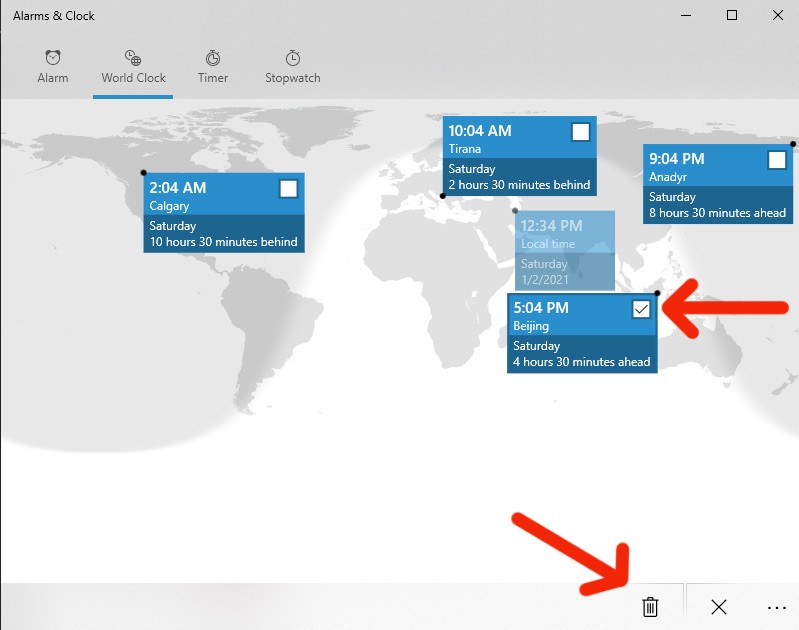Screen dimensions: 799x630
Task: Click the Stopwatch icon
Action: click(x=292, y=58)
